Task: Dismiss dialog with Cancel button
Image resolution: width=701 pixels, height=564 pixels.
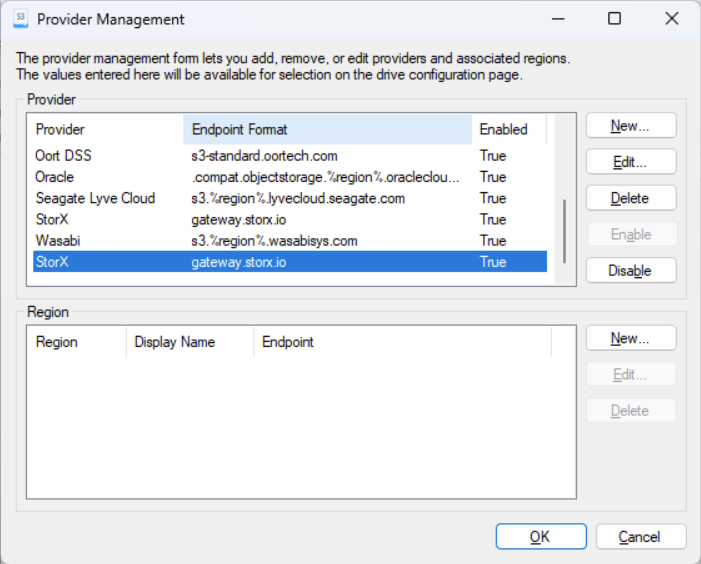Action: [x=641, y=536]
